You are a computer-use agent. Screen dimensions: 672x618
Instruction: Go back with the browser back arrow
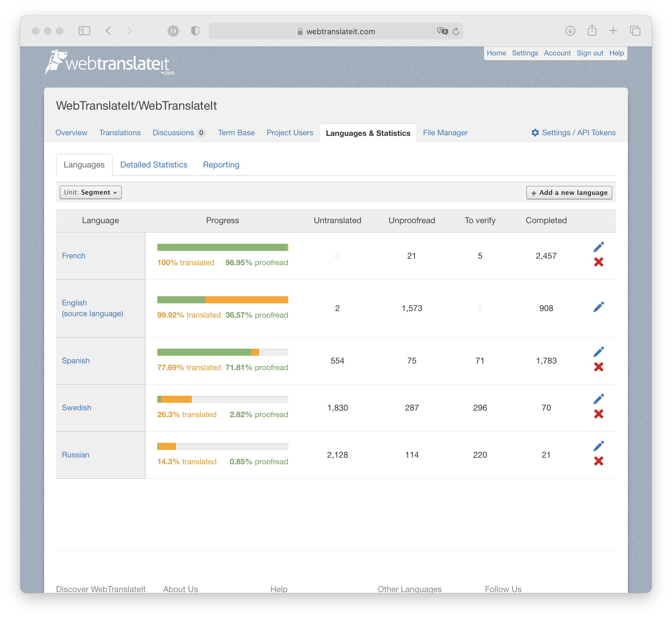tap(108, 31)
